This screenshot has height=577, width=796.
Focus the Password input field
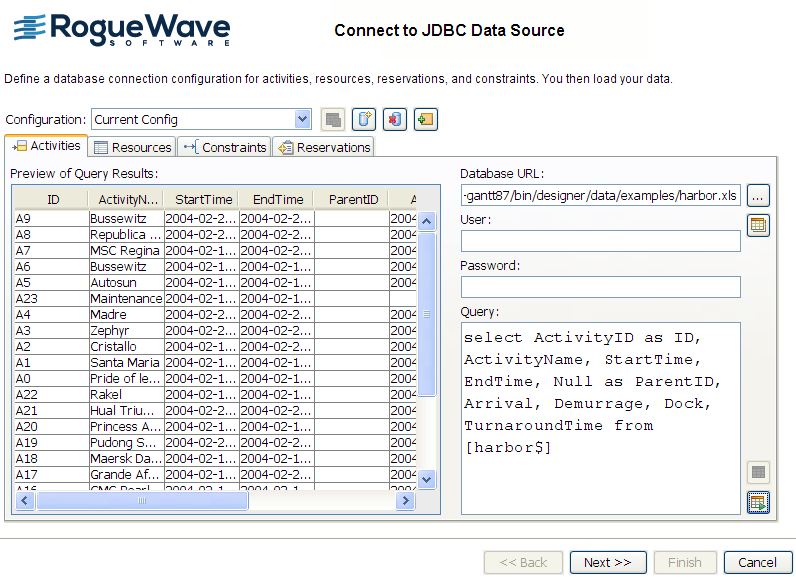click(x=600, y=287)
